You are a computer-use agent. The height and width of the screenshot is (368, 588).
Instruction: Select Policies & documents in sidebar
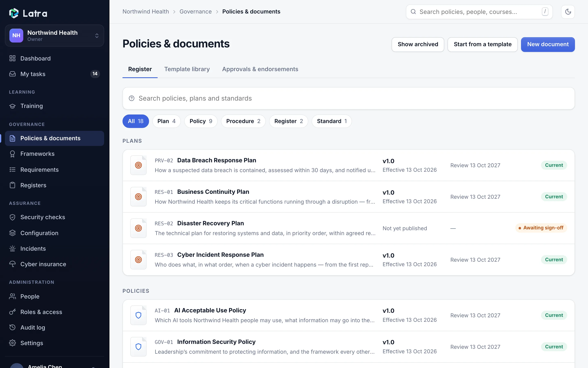click(55, 138)
